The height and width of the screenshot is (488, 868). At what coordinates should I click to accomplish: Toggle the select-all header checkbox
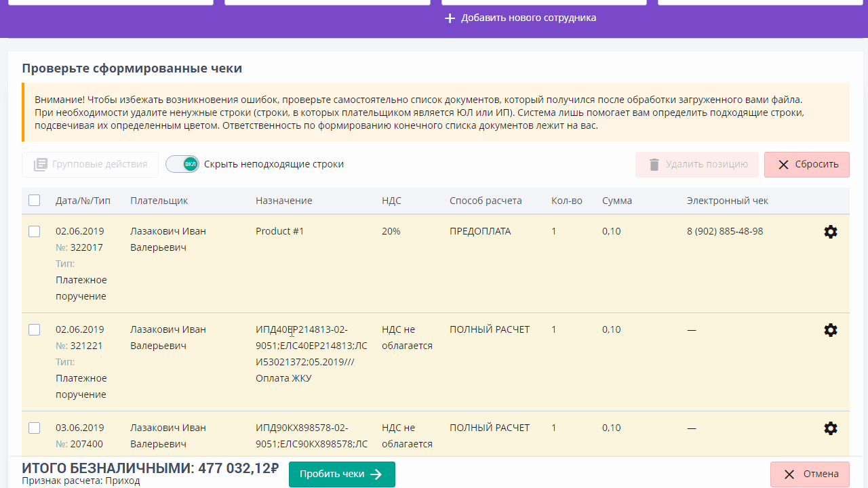click(x=35, y=201)
